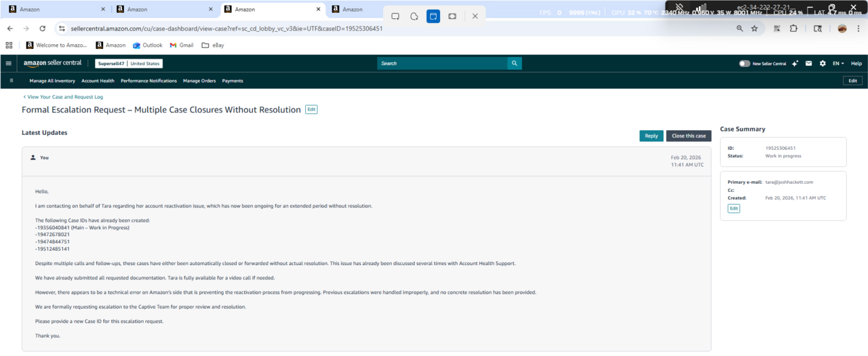Click the -19472678021 case ID line
Viewport: 868px width, 356px height.
click(x=52, y=234)
